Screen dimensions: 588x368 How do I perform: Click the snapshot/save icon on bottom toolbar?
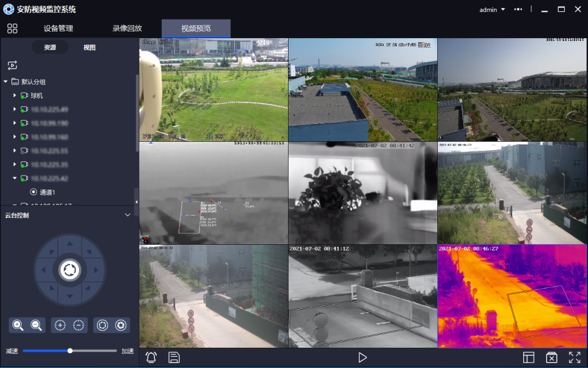click(x=174, y=358)
